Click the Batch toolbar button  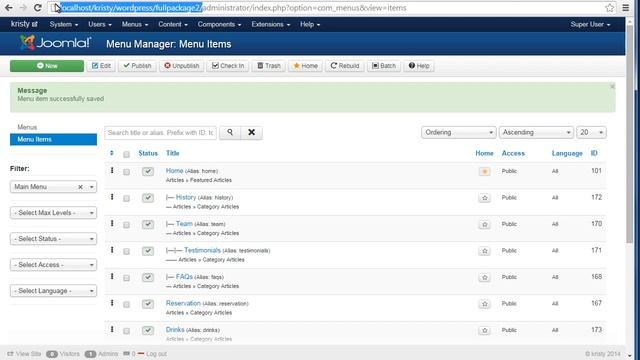tap(384, 66)
